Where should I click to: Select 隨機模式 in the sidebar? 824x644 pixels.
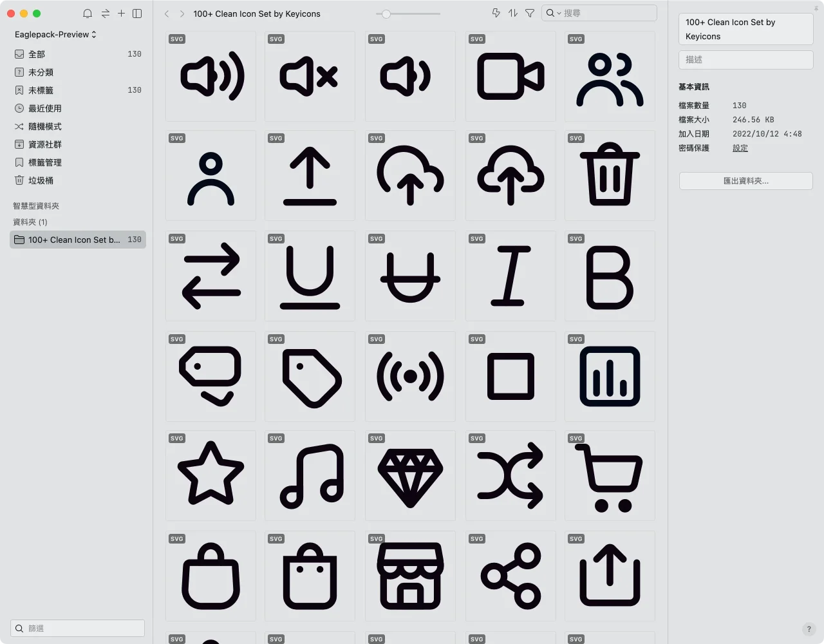pos(45,126)
